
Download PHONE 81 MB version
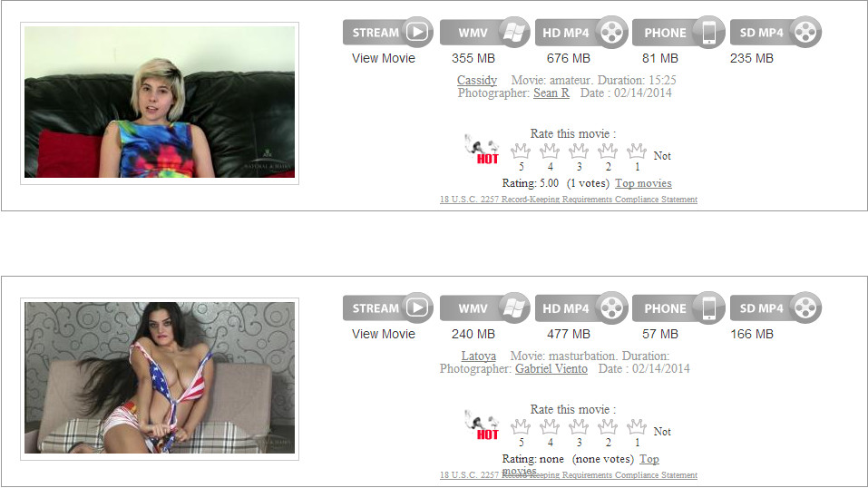click(x=678, y=32)
